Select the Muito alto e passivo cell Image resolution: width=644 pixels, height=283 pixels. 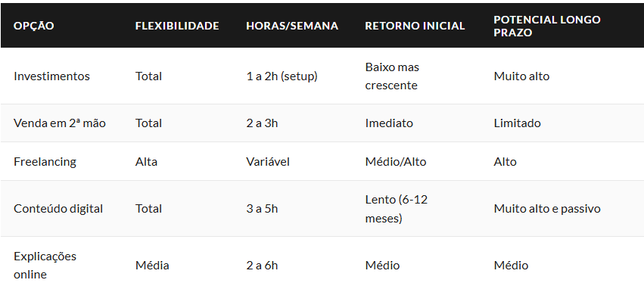tap(547, 209)
